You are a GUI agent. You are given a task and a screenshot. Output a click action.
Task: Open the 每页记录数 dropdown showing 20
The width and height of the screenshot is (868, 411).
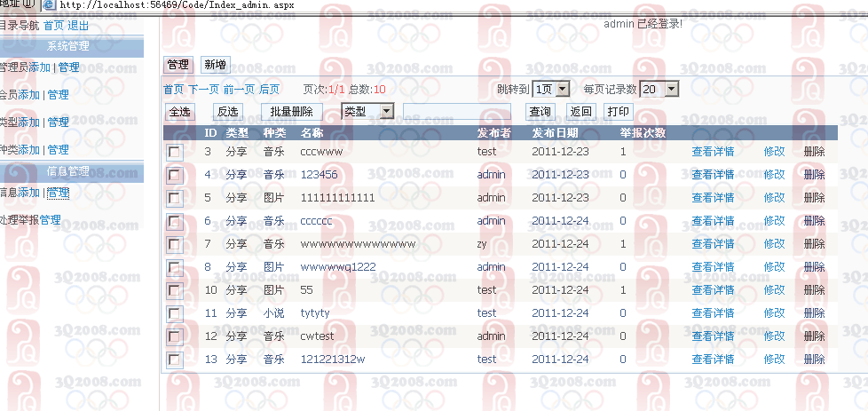click(x=659, y=89)
